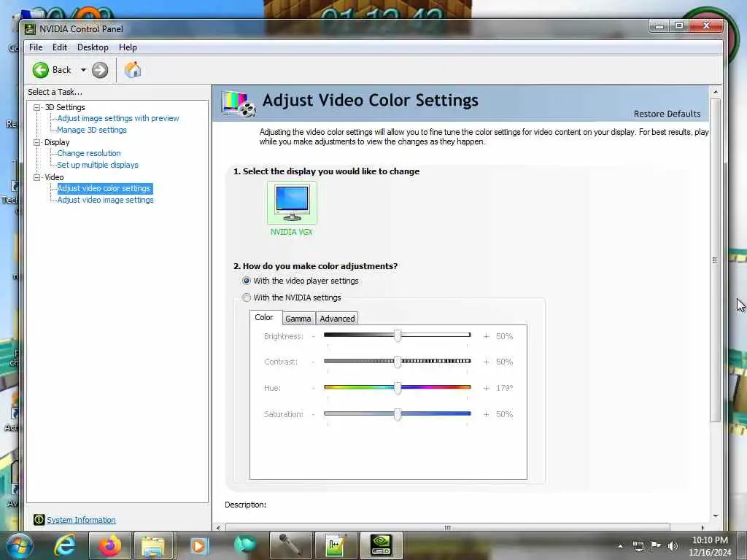Select With the video player settings
747x560 pixels.
point(247,281)
